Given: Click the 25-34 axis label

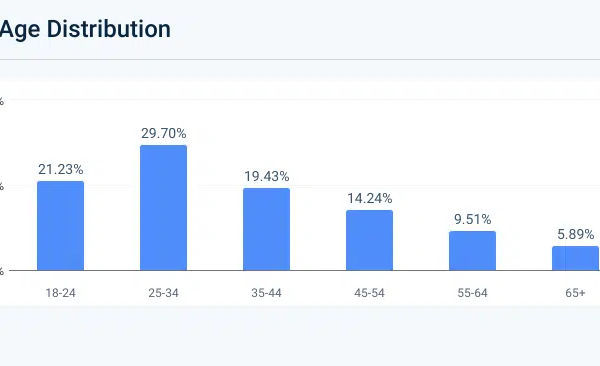Looking at the screenshot, I should [x=163, y=293].
